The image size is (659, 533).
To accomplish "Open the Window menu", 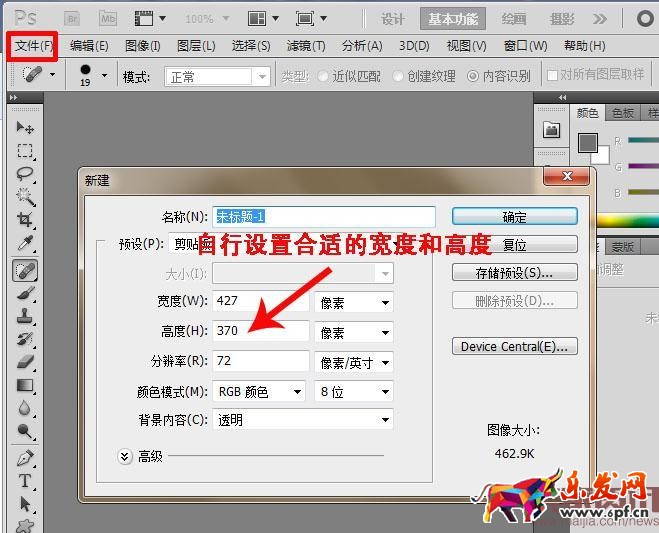I will click(x=525, y=45).
